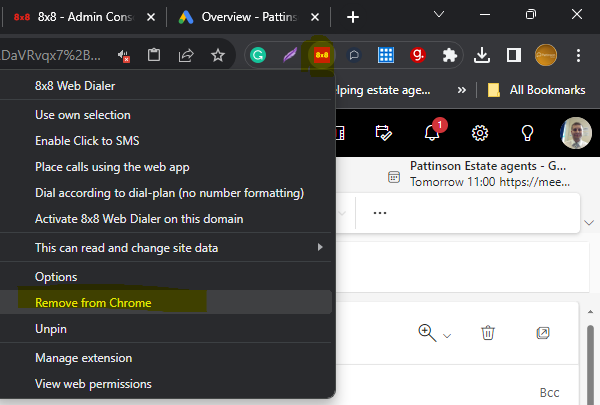Open the 'lping estate age...' bookmark
Image resolution: width=600 pixels, height=405 pixels.
point(383,90)
